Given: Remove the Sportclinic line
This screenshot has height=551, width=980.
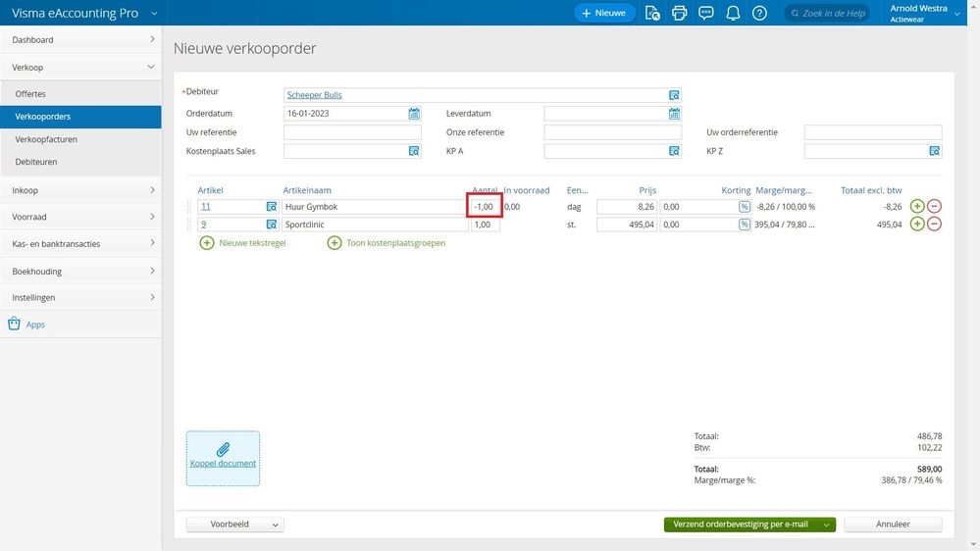Looking at the screenshot, I should (x=934, y=224).
